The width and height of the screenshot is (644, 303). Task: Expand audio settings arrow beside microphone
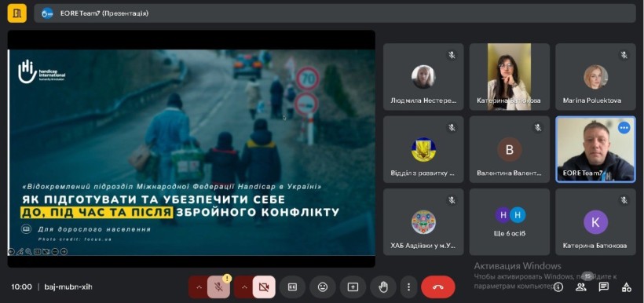click(199, 287)
